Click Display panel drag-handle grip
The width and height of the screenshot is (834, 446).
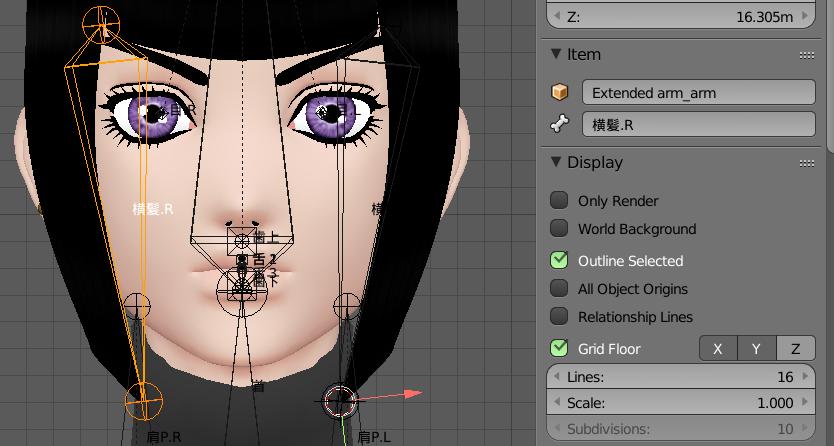tap(806, 163)
